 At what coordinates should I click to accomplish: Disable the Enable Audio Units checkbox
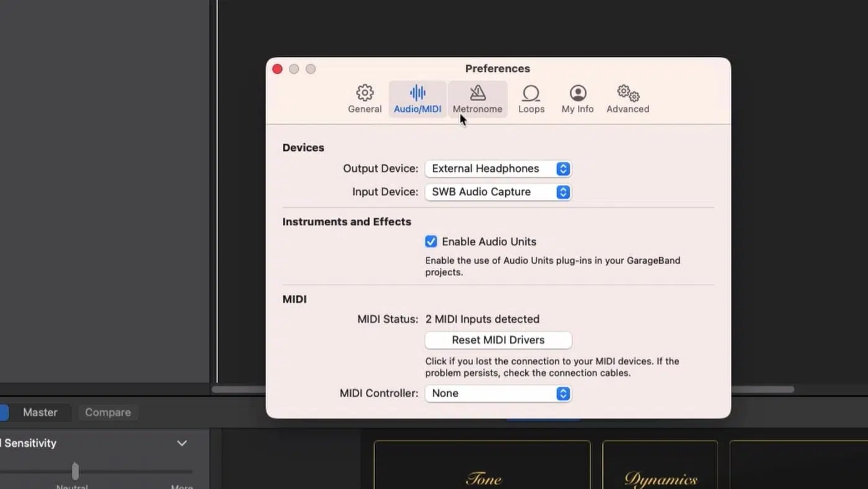pyautogui.click(x=431, y=241)
